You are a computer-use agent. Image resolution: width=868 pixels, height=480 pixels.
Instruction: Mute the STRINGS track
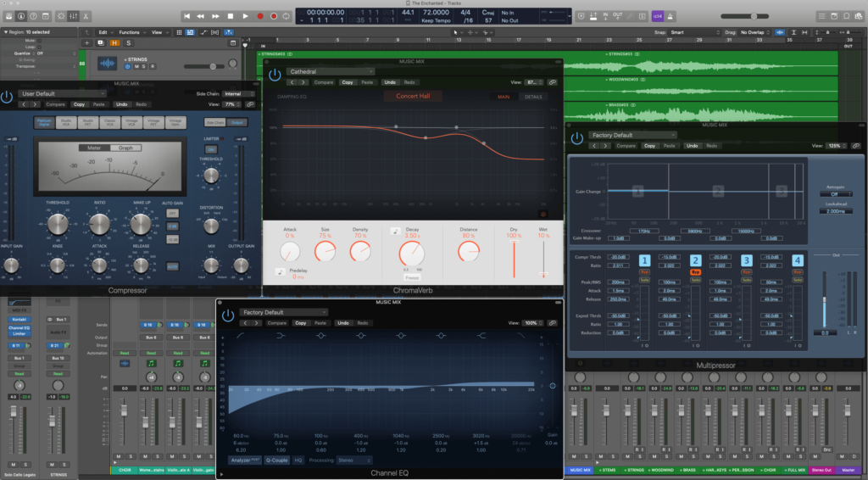[136, 66]
